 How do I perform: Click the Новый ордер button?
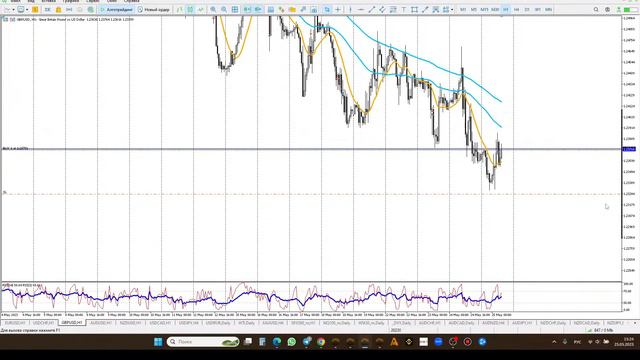click(153, 9)
